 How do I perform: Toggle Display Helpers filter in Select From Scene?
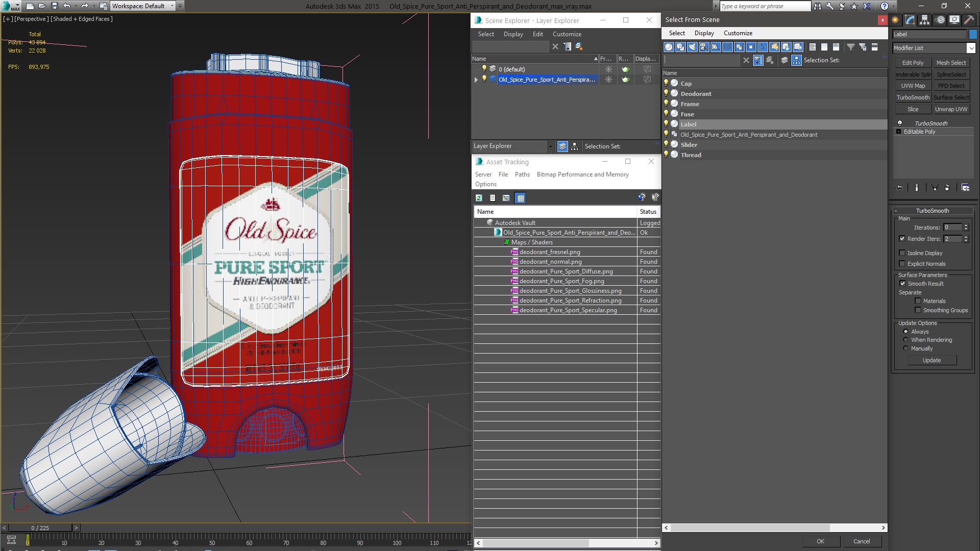[716, 47]
